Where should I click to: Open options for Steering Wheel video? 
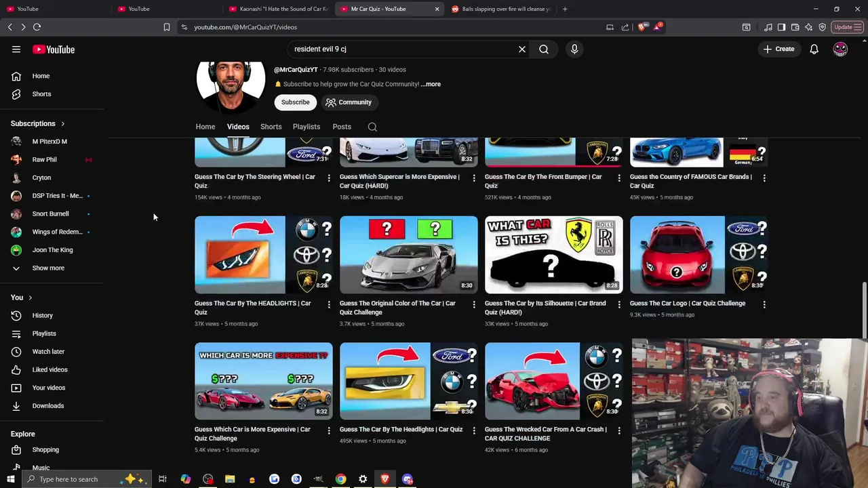(x=329, y=178)
